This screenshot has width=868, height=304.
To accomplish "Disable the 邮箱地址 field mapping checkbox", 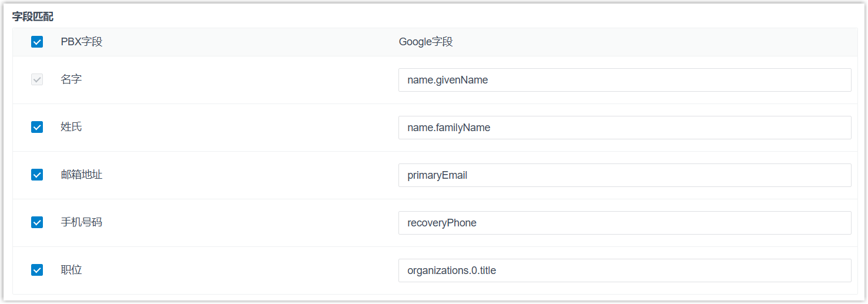I will click(x=37, y=175).
